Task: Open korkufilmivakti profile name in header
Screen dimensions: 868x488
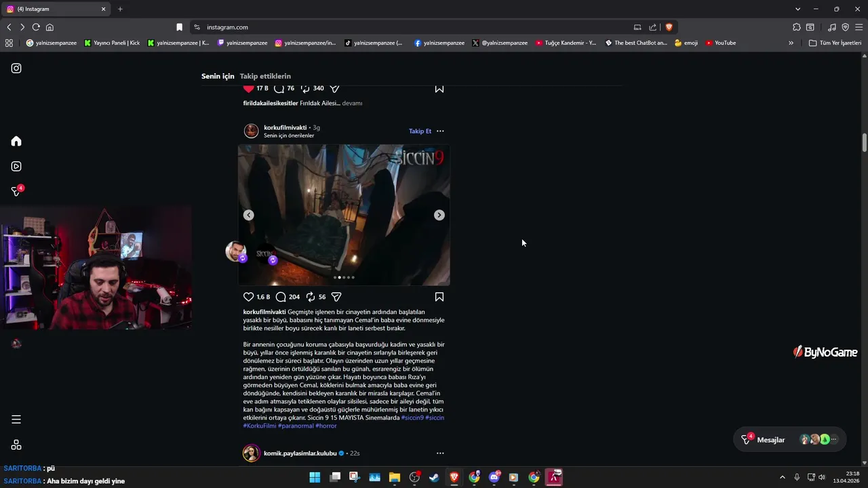Action: coord(285,127)
